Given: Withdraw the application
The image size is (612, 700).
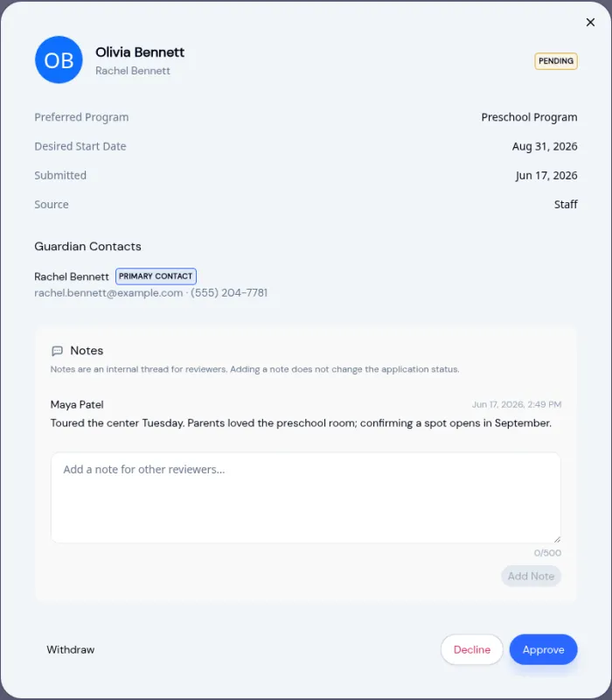Looking at the screenshot, I should pos(71,649).
